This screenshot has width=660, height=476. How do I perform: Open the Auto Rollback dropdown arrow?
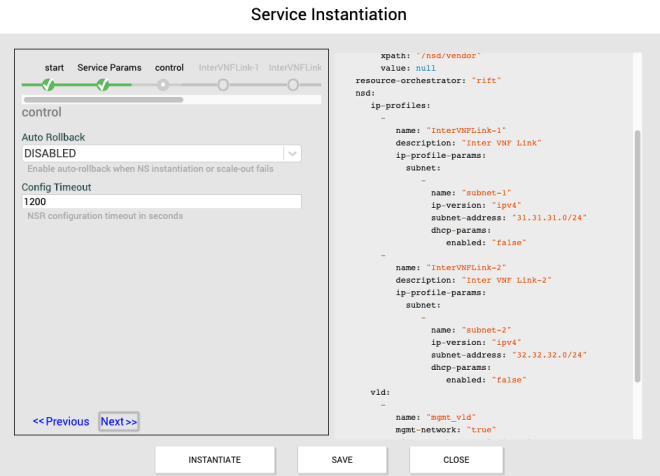291,153
